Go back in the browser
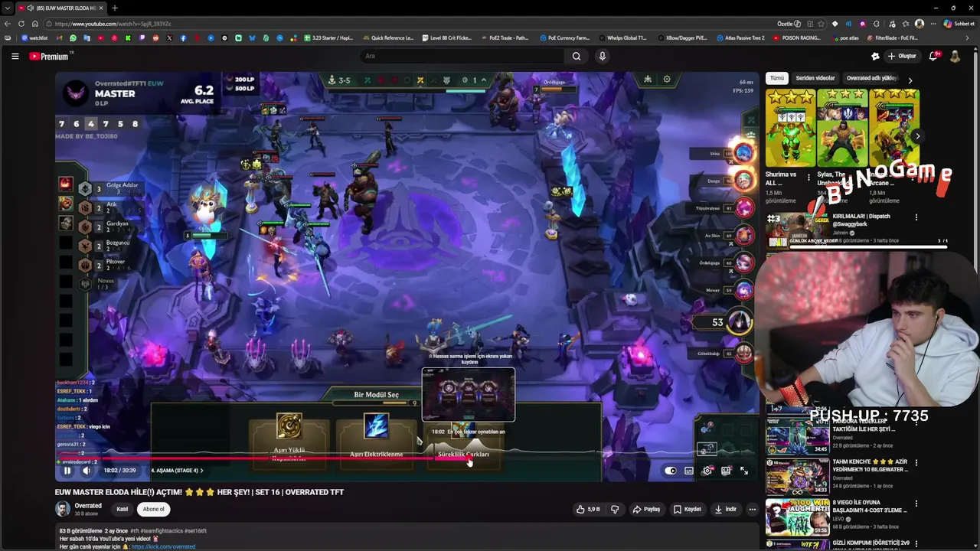The height and width of the screenshot is (551, 980). click(x=8, y=24)
